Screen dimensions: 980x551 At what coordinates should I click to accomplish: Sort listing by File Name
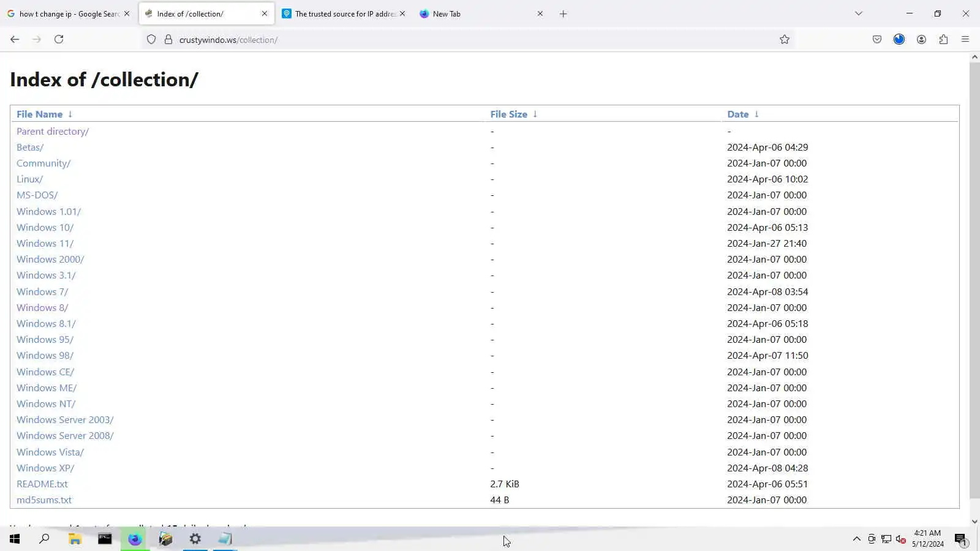click(x=39, y=114)
